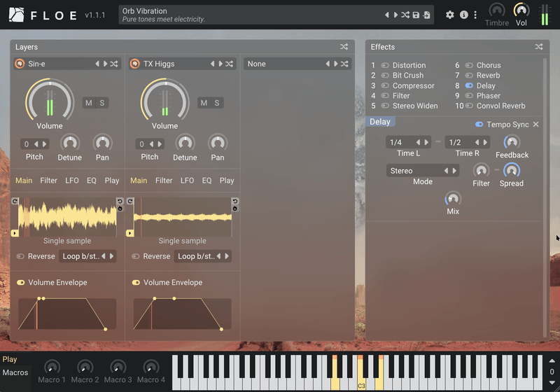Toggle Reverse on the Sin-e layer
The image size is (560, 392).
click(x=20, y=256)
